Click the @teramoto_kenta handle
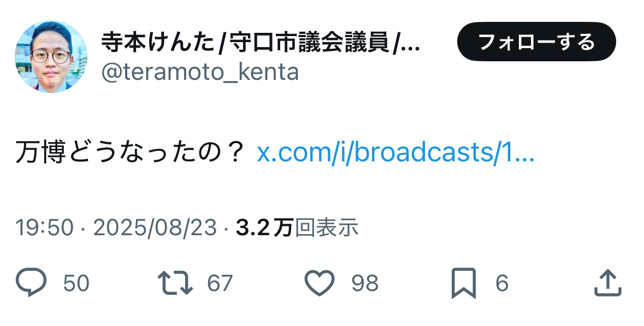 point(200,72)
